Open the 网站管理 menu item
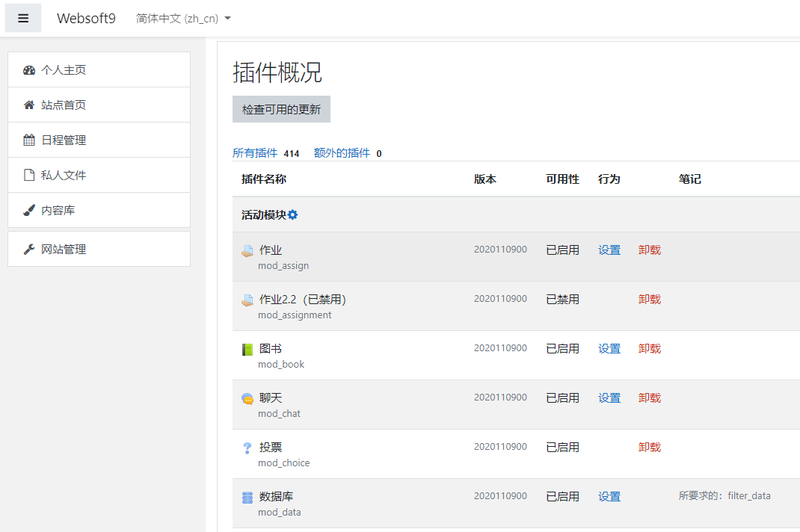 click(64, 250)
